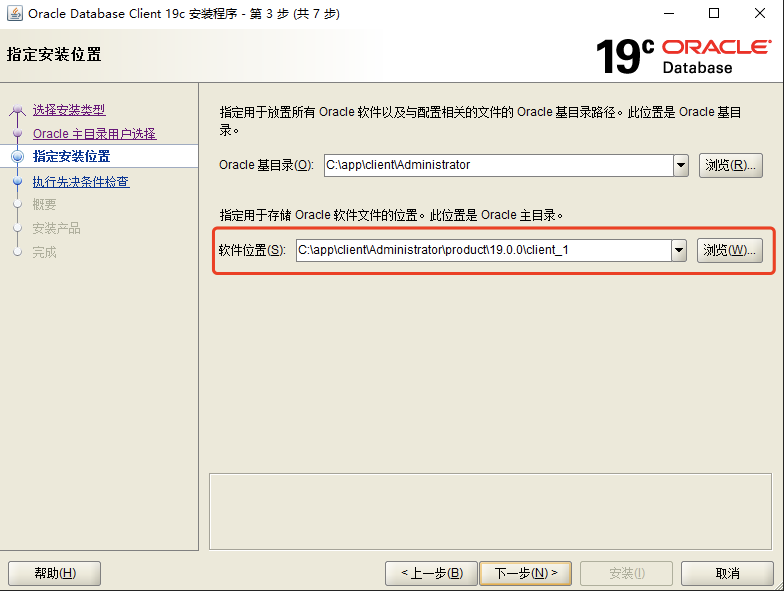Screen dimensions: 784x591
Task: Go to 选择安装类型 step link
Action: [x=69, y=110]
